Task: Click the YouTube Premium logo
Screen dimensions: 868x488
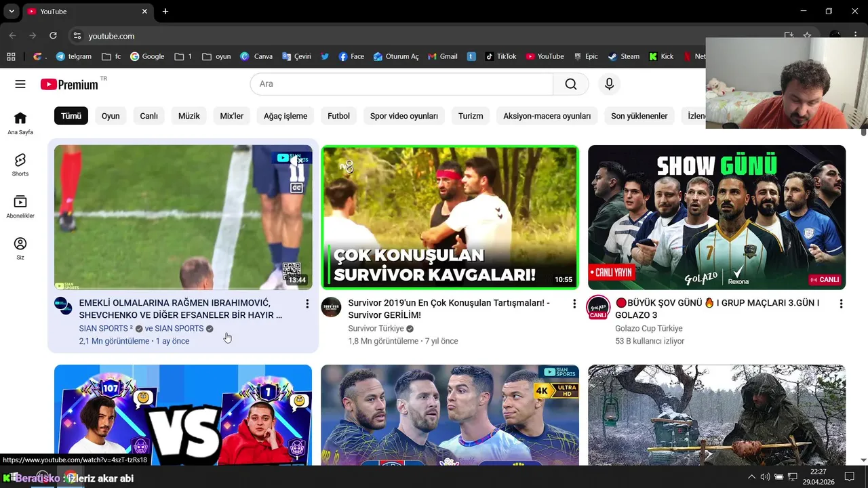Action: coord(69,84)
